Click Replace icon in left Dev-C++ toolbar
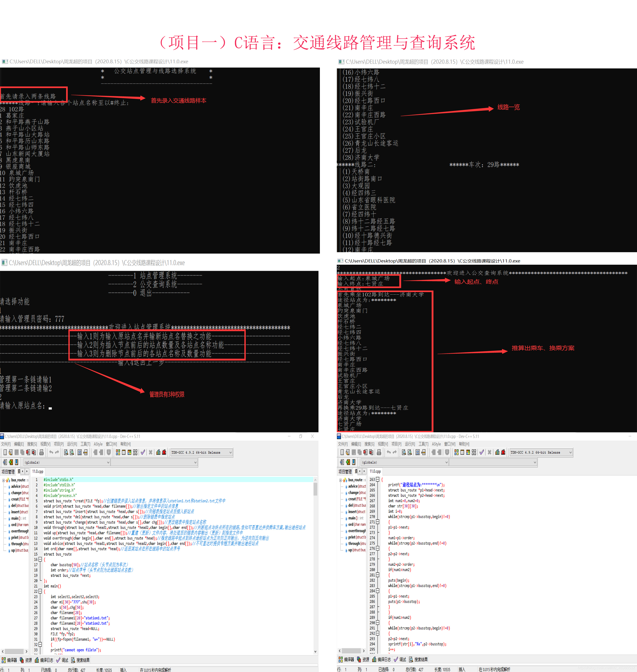This screenshot has width=637, height=672. pos(72,452)
